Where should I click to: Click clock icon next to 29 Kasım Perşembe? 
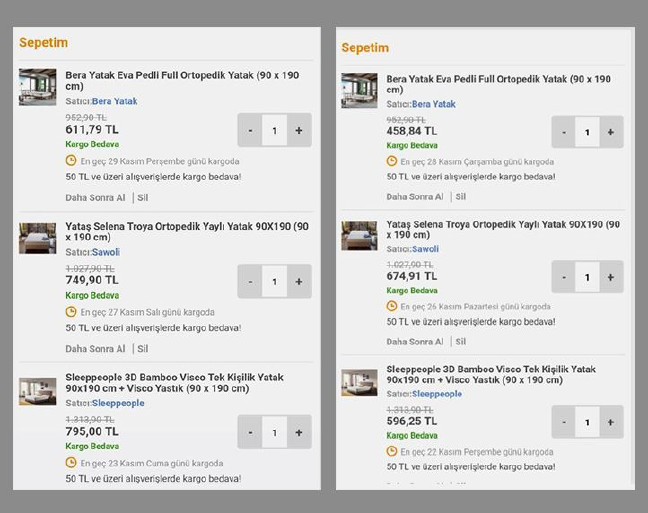click(x=71, y=160)
